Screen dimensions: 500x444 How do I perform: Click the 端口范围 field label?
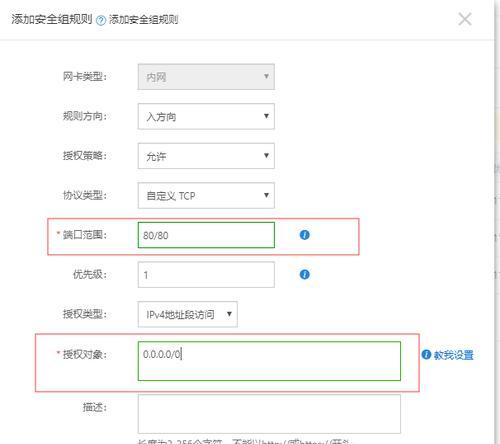(85, 235)
